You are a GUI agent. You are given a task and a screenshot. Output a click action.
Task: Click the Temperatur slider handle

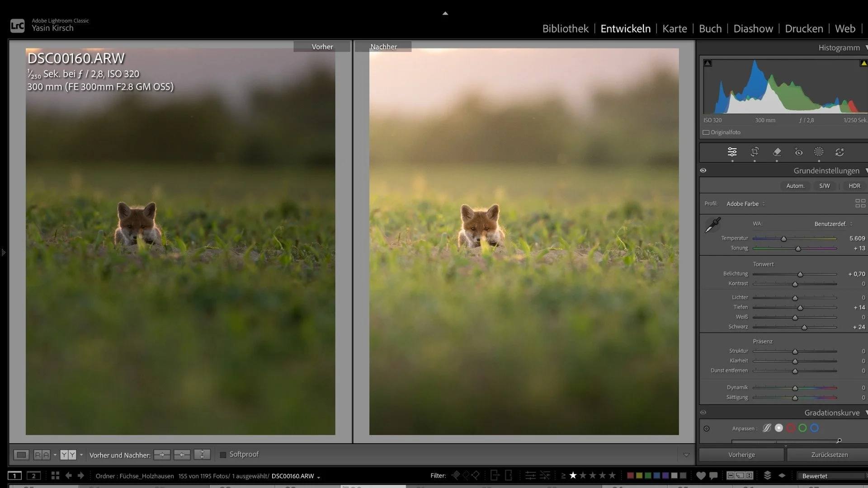click(784, 239)
